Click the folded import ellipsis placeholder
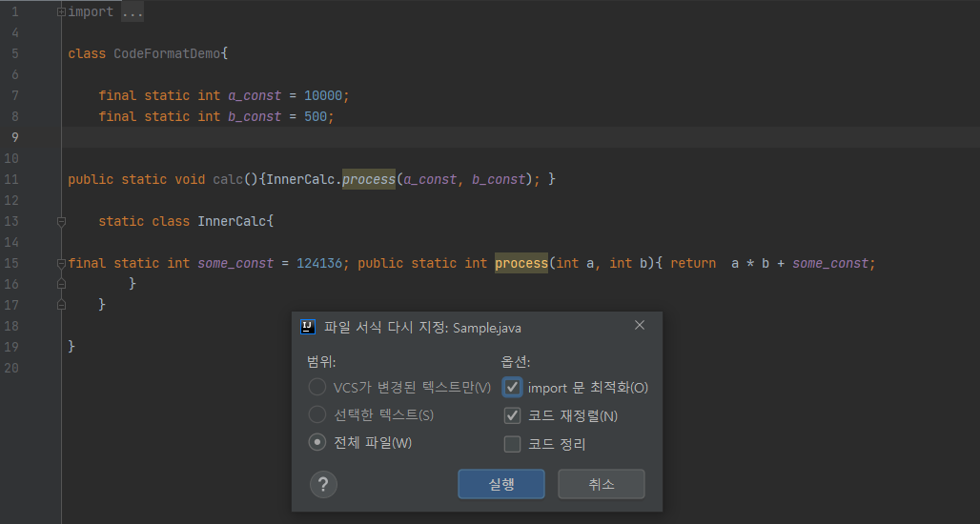Viewport: 980px width, 524px height. pyautogui.click(x=133, y=11)
